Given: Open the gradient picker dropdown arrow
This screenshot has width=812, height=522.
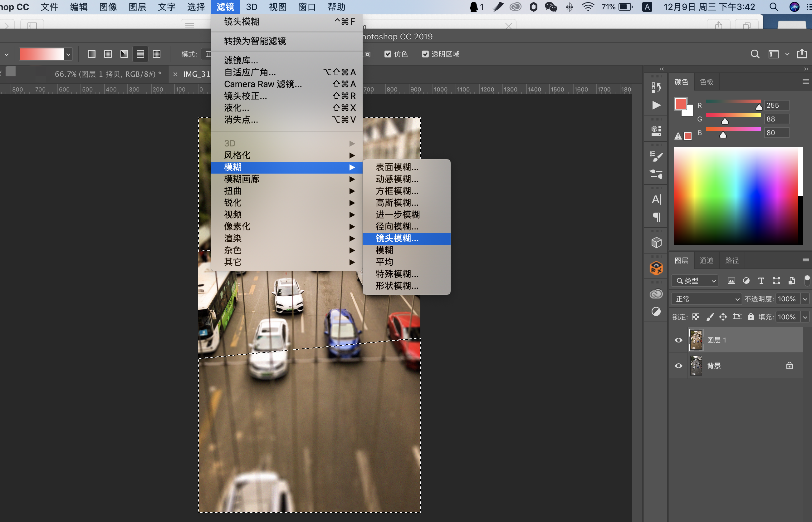Looking at the screenshot, I should 68,54.
